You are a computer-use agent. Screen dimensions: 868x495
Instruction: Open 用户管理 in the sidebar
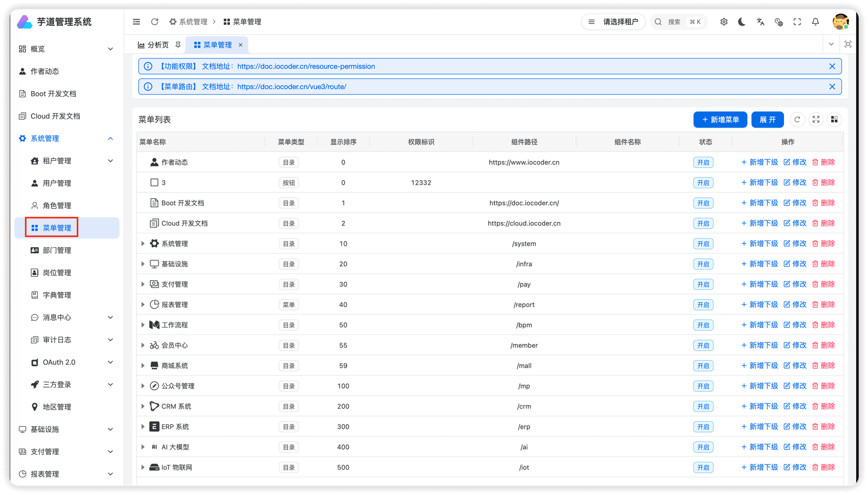[x=57, y=183]
